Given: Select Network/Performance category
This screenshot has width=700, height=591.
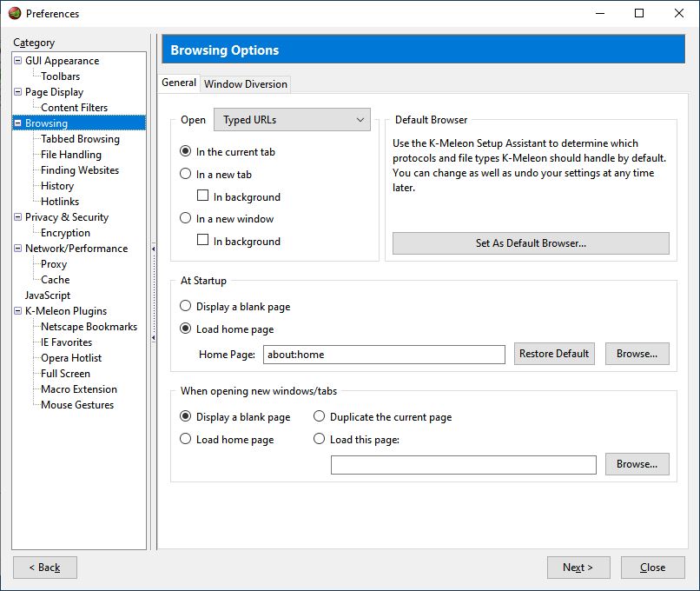Looking at the screenshot, I should pos(76,249).
